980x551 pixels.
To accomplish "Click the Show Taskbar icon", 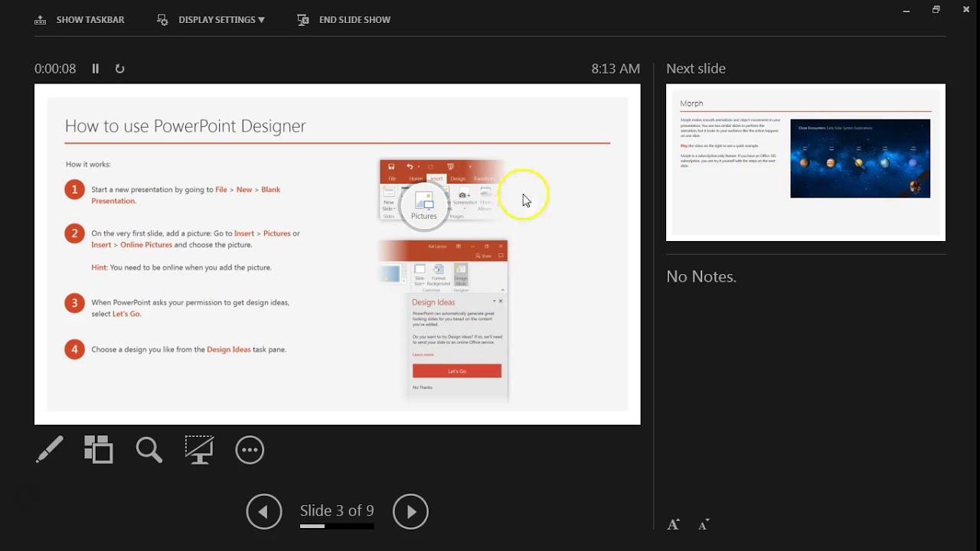I will [x=41, y=20].
